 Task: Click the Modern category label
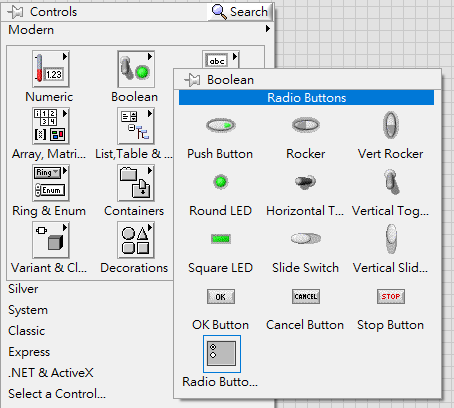click(x=31, y=30)
